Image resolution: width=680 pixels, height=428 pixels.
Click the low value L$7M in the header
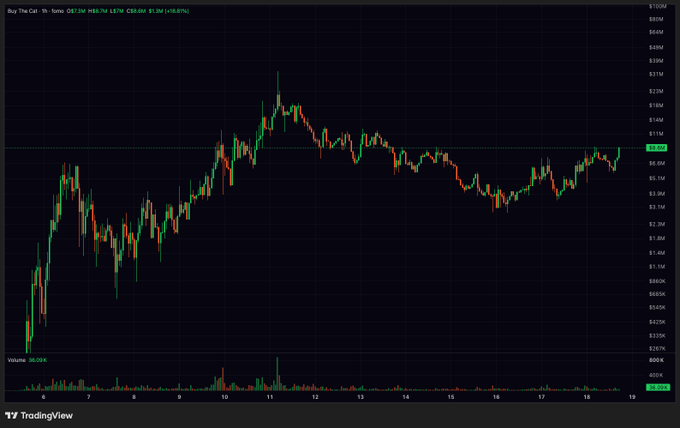click(117, 11)
